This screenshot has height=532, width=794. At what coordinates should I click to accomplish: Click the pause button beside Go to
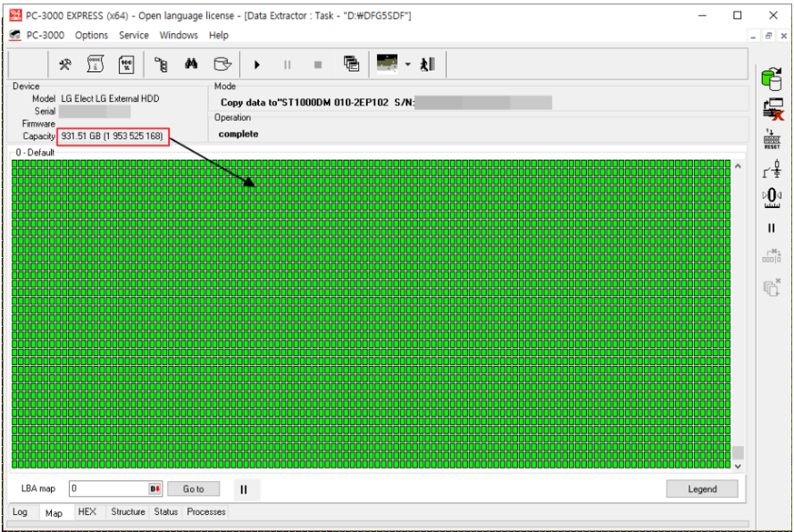(x=247, y=489)
